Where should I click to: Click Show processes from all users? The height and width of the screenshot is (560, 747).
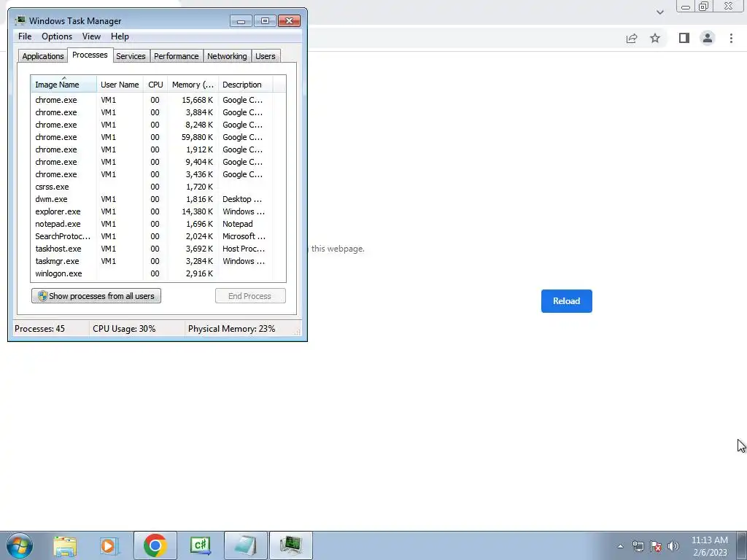coord(96,296)
